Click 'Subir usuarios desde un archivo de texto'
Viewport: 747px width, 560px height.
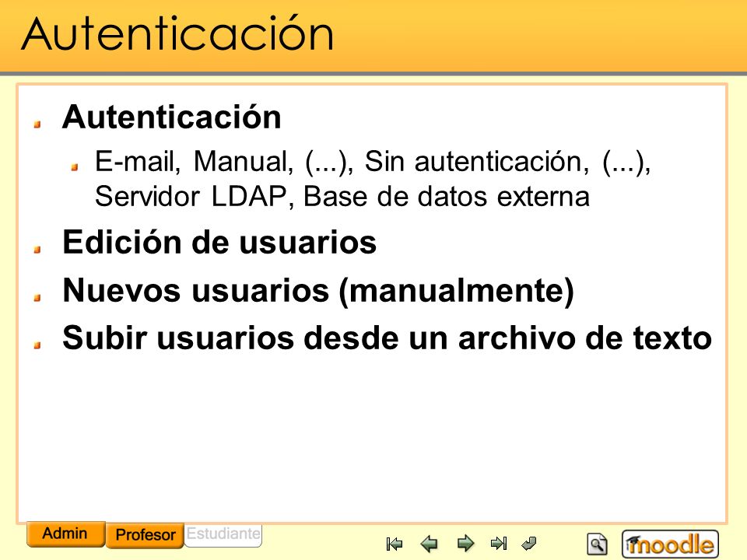[387, 338]
